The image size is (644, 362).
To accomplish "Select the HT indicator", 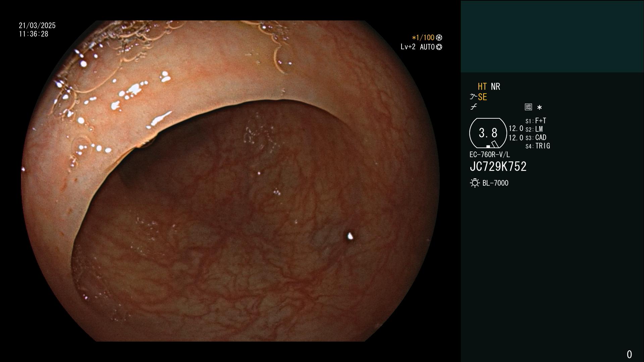I will pyautogui.click(x=482, y=86).
